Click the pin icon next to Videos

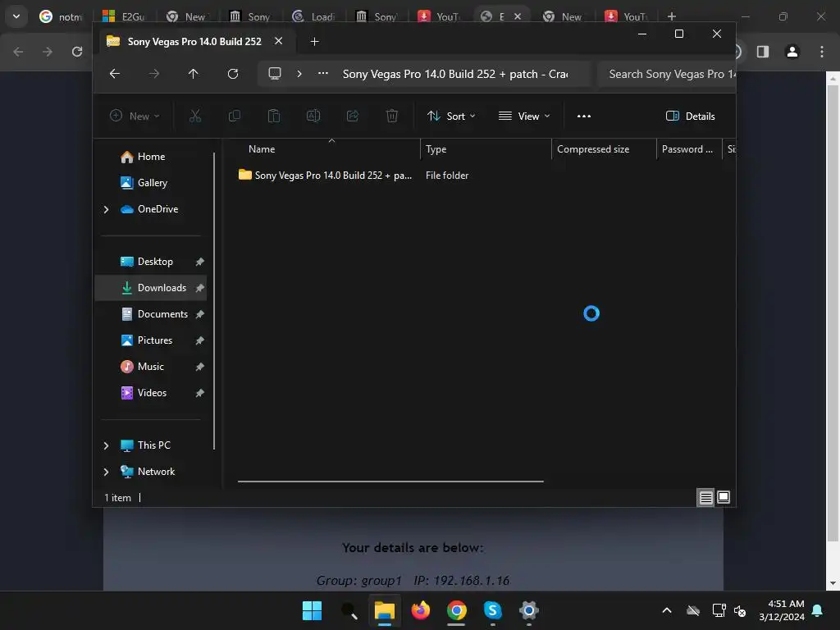pos(200,393)
